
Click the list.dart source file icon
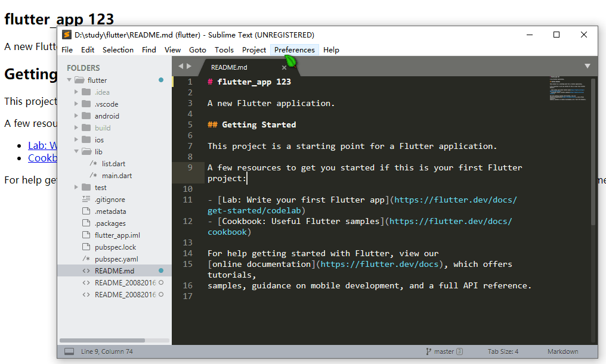tap(94, 164)
